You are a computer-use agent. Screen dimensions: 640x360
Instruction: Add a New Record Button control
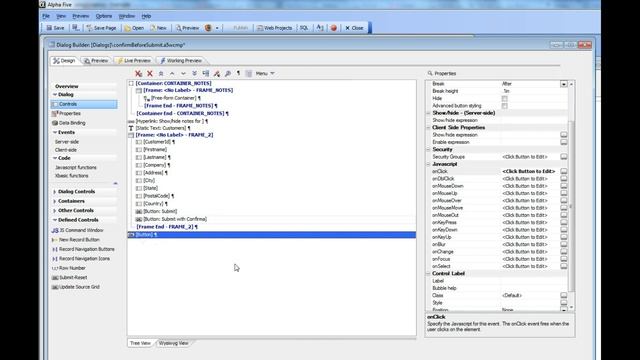pos(76,240)
